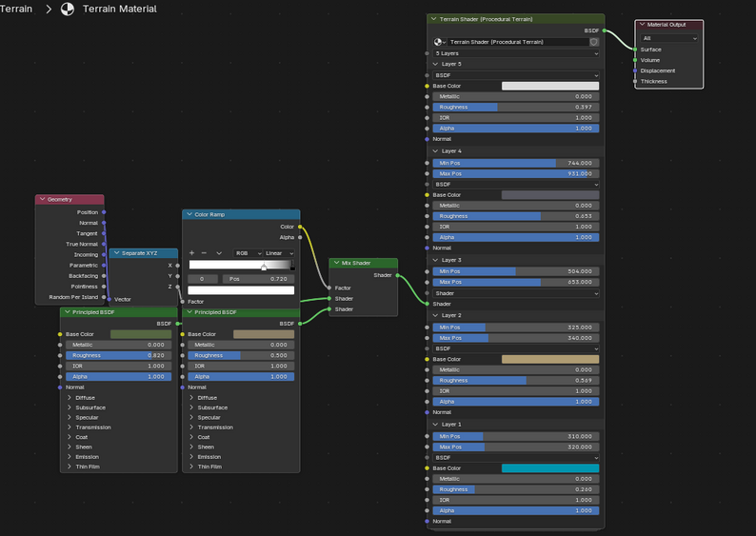Click the Roughness 0.820 slider on Principled BSDF
Screen dimensions: 756x536
[x=119, y=355]
